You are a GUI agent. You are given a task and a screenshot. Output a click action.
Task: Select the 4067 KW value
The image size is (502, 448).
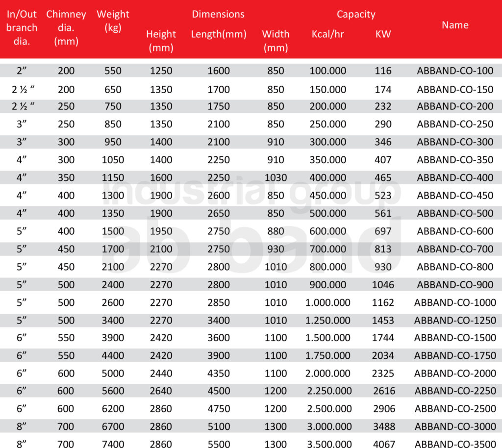pos(384,444)
